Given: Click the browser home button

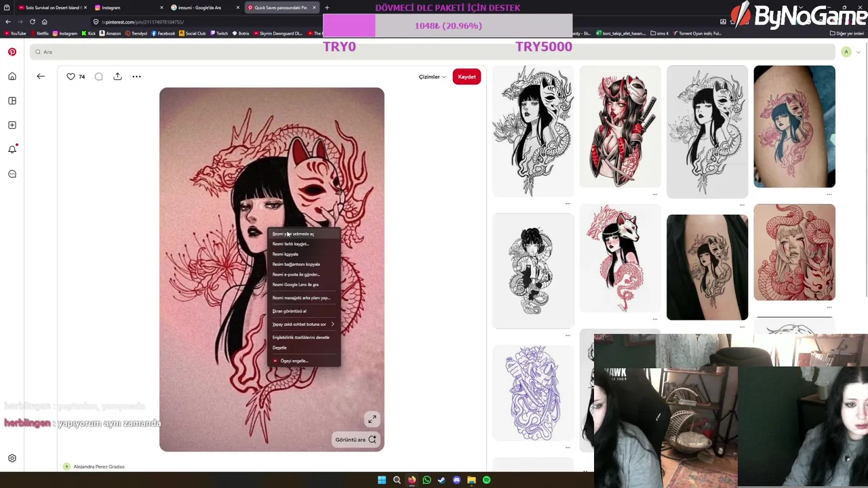Looking at the screenshot, I should pos(45,22).
